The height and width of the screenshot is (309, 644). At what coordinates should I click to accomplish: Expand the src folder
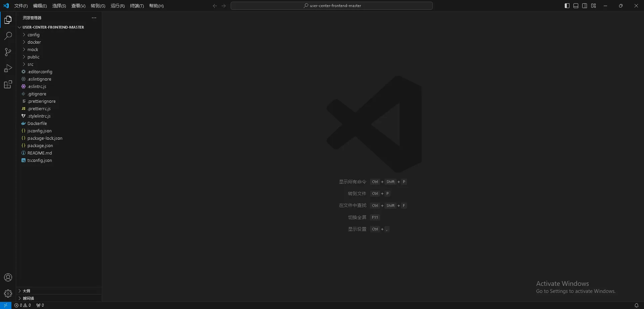point(59,64)
